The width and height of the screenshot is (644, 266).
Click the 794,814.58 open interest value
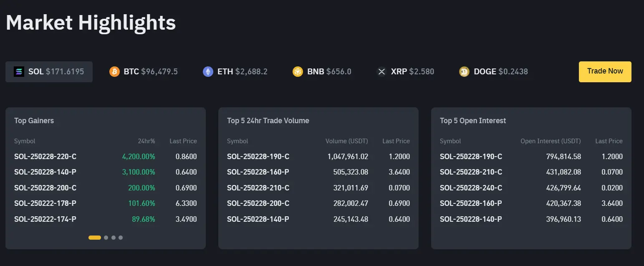click(563, 157)
